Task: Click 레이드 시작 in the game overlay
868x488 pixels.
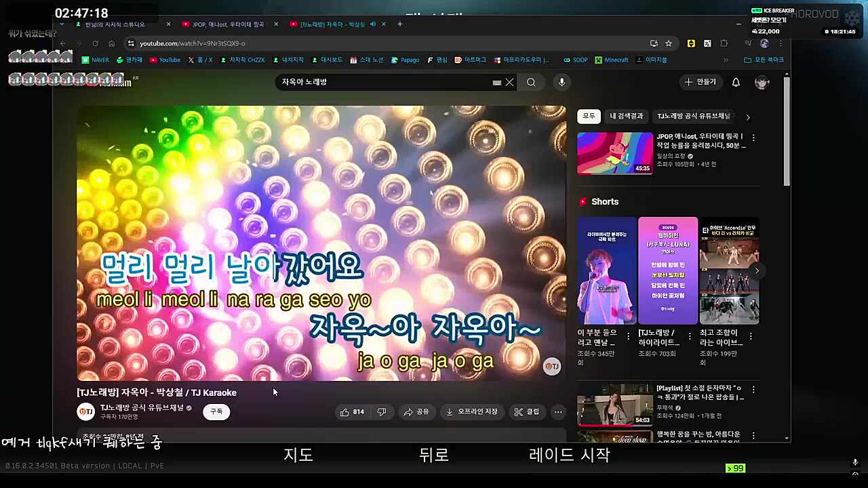Action: (570, 455)
